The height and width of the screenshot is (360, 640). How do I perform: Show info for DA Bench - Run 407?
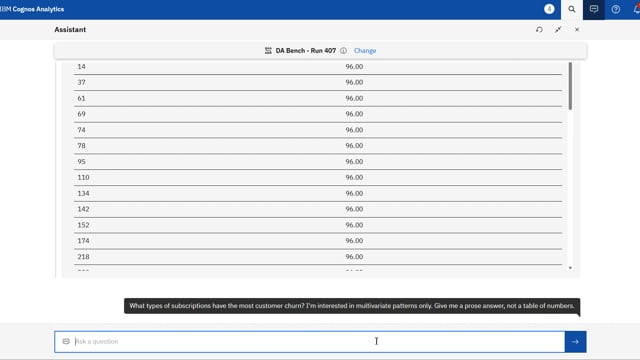click(x=344, y=51)
